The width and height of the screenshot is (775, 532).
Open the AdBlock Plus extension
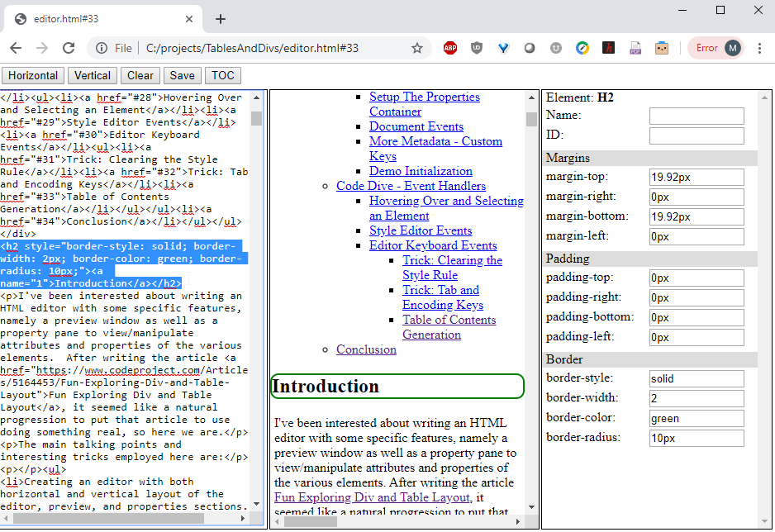[449, 48]
